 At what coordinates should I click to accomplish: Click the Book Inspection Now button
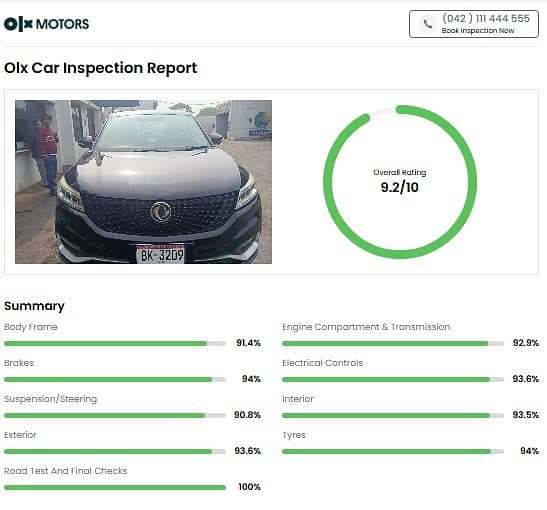click(474, 24)
